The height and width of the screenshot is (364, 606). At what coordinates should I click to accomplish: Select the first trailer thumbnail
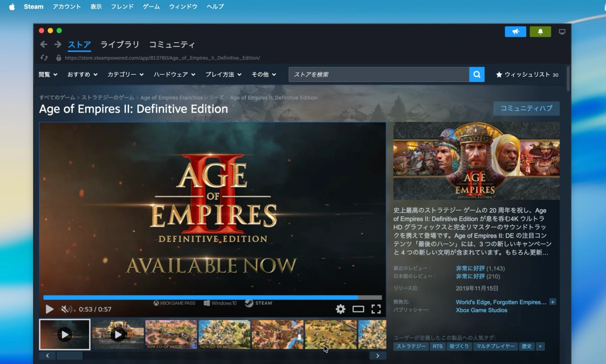pyautogui.click(x=64, y=334)
